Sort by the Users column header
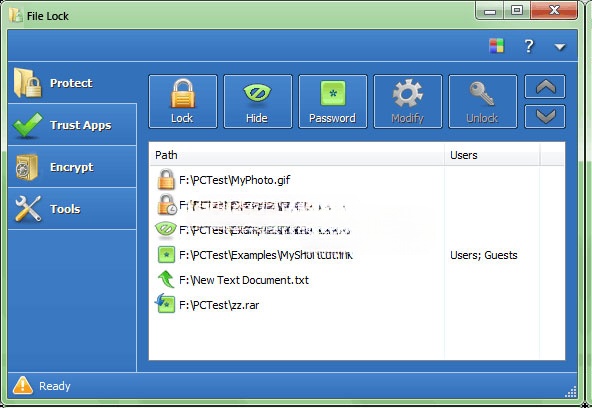 point(492,155)
